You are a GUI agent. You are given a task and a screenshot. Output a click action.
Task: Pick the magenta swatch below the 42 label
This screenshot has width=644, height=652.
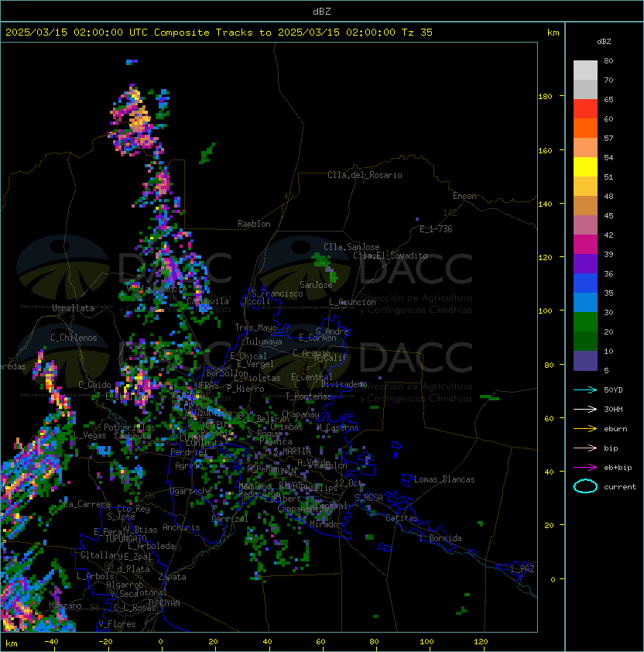click(x=585, y=245)
